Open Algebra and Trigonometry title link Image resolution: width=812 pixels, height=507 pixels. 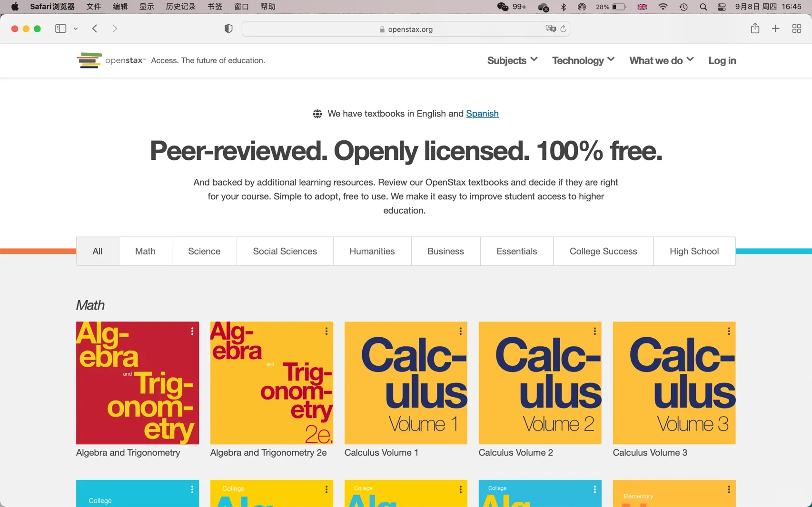pos(128,453)
